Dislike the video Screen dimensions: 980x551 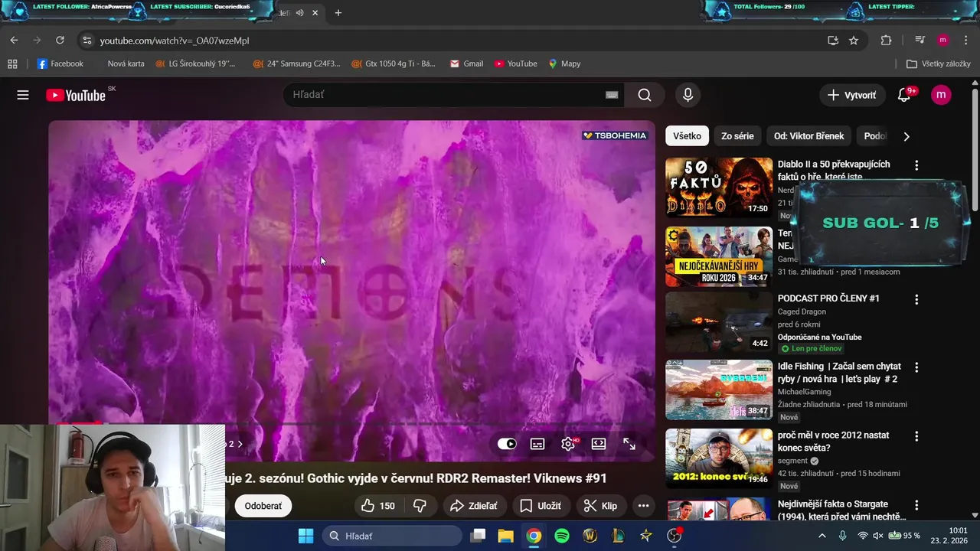[420, 506]
